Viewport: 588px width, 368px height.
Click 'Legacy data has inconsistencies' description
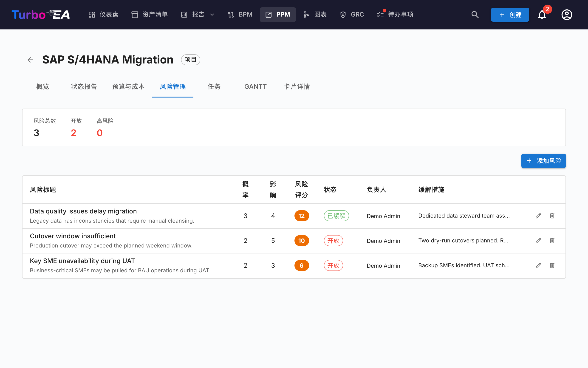(x=112, y=221)
